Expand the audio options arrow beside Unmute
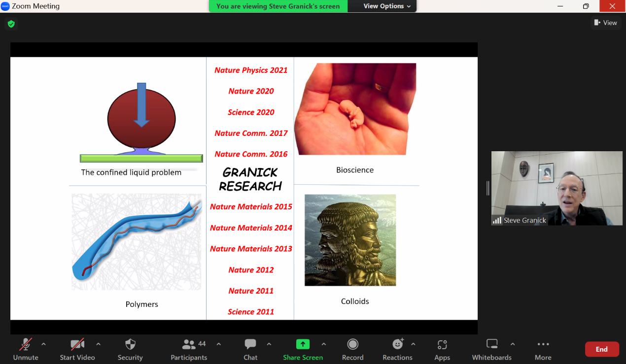Image resolution: width=626 pixels, height=364 pixels. 43,344
